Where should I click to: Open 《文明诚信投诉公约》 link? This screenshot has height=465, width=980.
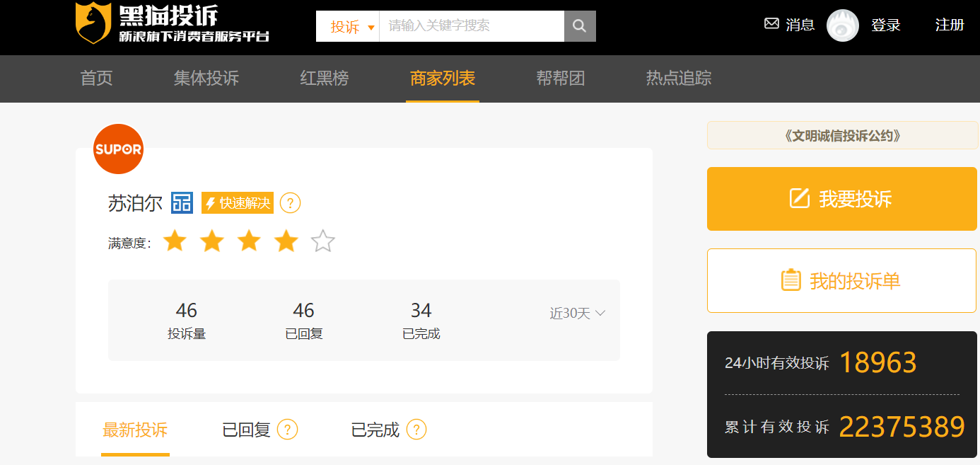842,136
